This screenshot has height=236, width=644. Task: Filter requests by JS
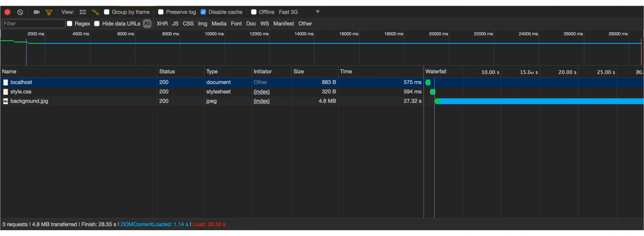click(175, 24)
